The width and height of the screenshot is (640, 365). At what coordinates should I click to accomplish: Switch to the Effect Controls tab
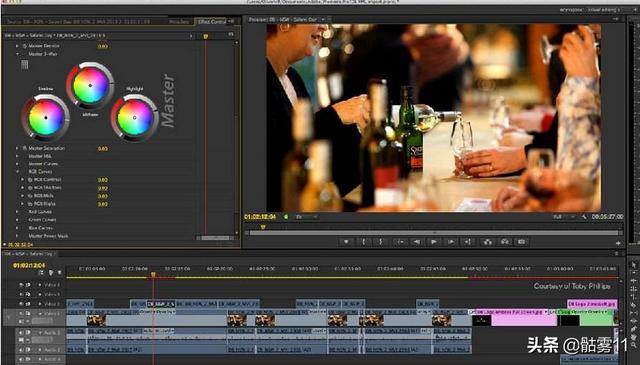point(212,21)
